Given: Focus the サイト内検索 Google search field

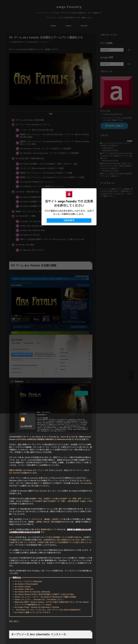Looking at the screenshot, I should tap(112, 50).
